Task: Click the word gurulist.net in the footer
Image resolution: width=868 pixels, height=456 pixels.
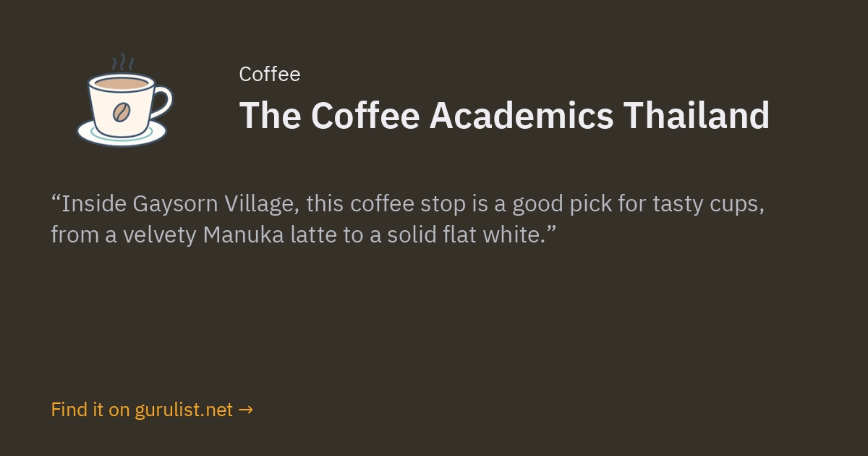Action: click(184, 410)
